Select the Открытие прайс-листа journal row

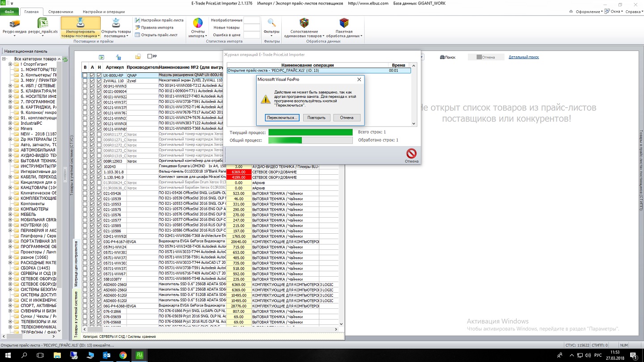tap(318, 71)
